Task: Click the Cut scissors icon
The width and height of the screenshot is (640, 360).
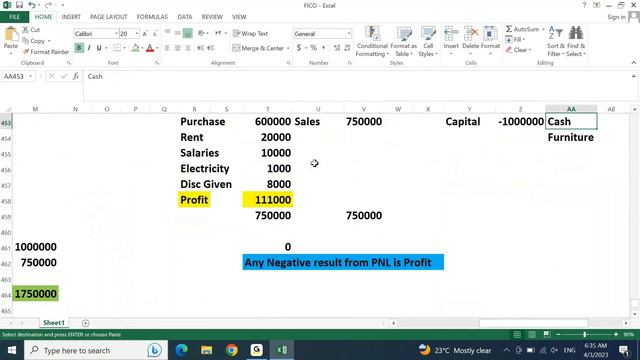Action: tap(25, 29)
